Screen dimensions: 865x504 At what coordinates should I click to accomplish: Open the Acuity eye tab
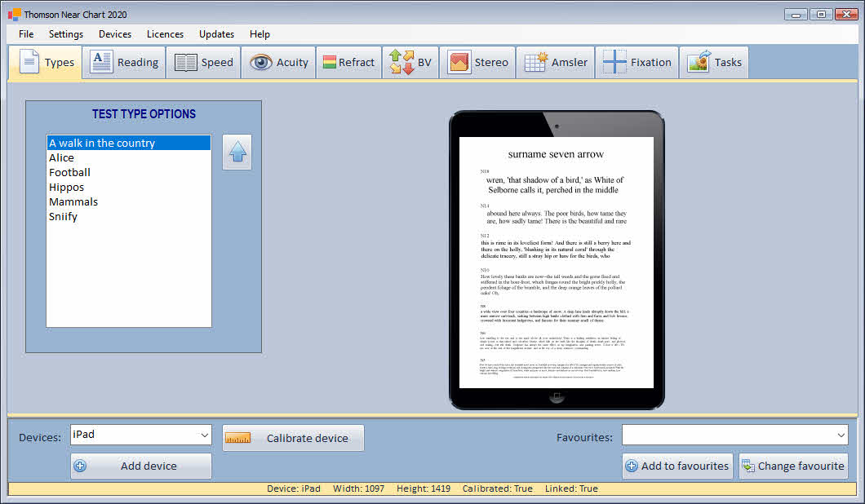(x=279, y=63)
